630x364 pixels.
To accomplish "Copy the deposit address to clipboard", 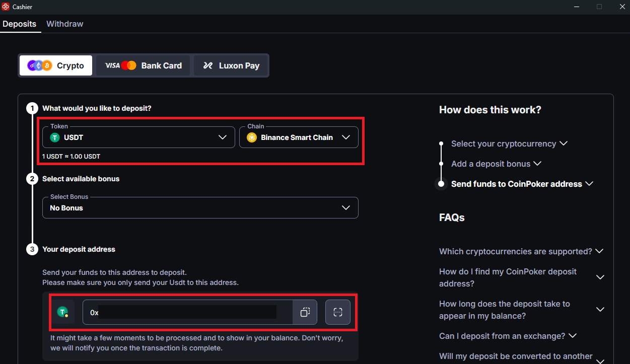I will point(305,312).
